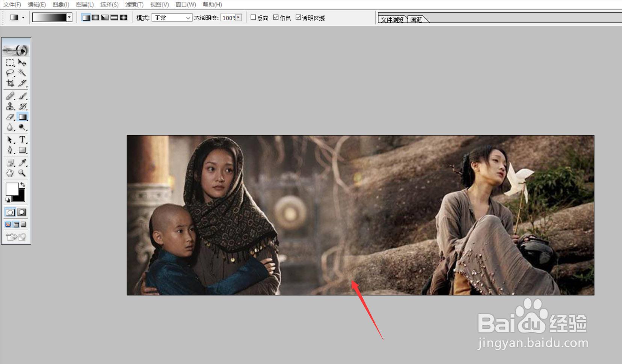Select the Eraser tool
The image size is (622, 364).
10,117
